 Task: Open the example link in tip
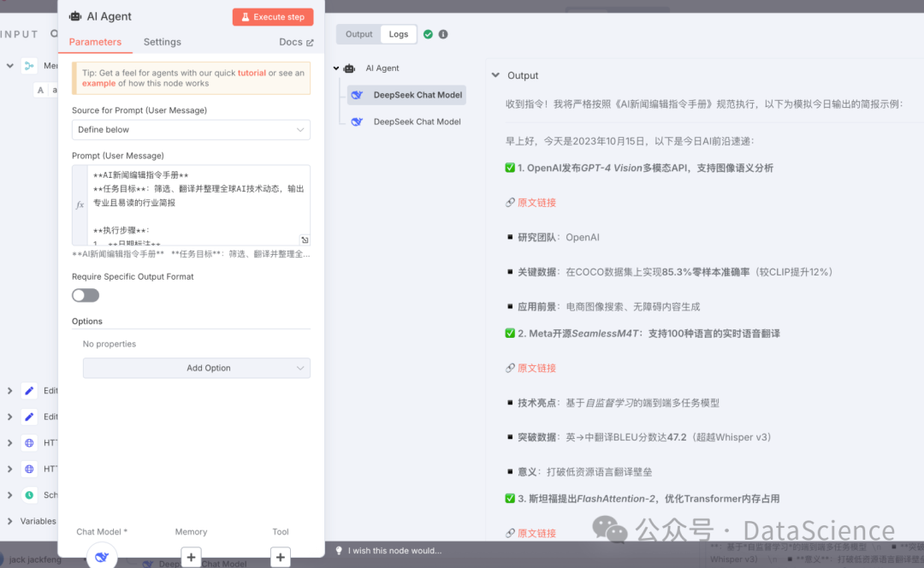coord(98,83)
